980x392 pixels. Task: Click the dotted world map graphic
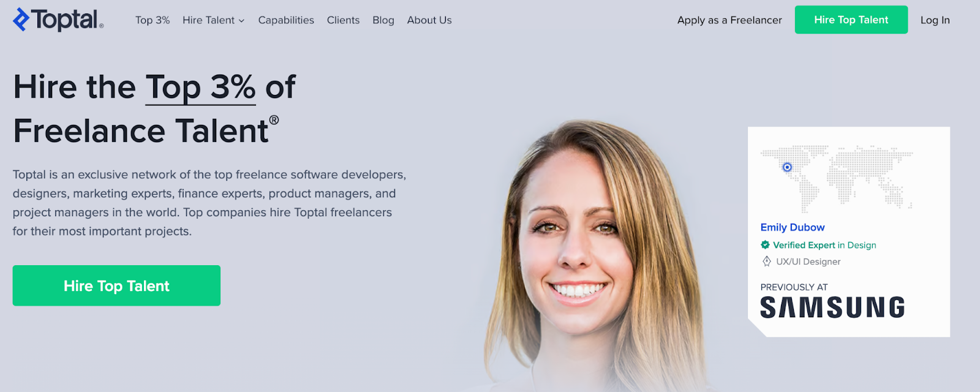(x=837, y=178)
